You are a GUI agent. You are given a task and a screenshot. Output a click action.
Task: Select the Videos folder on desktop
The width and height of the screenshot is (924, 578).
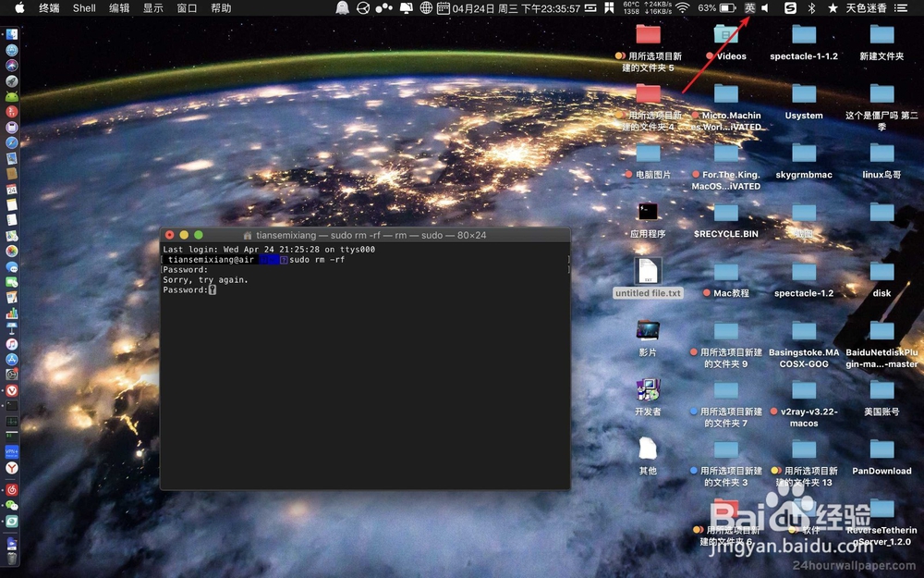[x=726, y=43]
